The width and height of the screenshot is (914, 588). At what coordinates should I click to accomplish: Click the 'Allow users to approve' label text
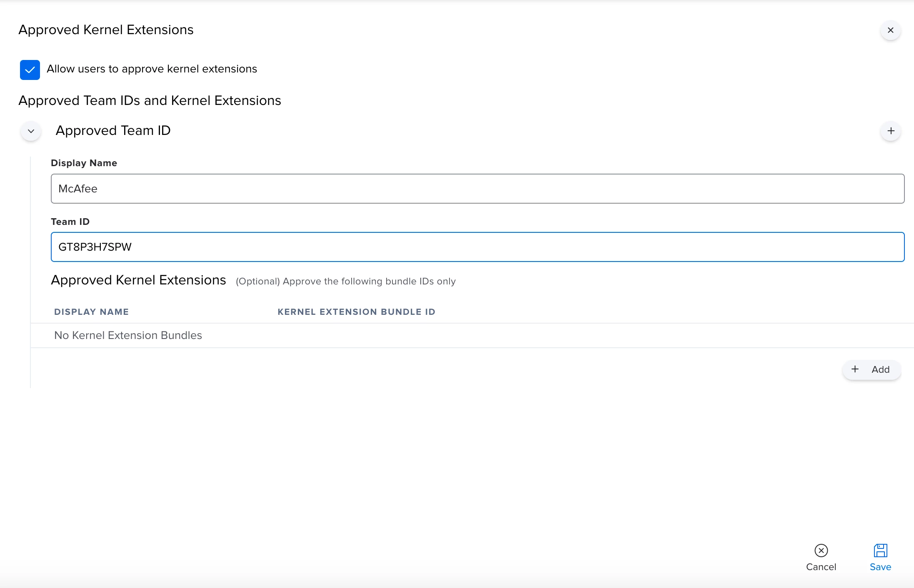[152, 69]
